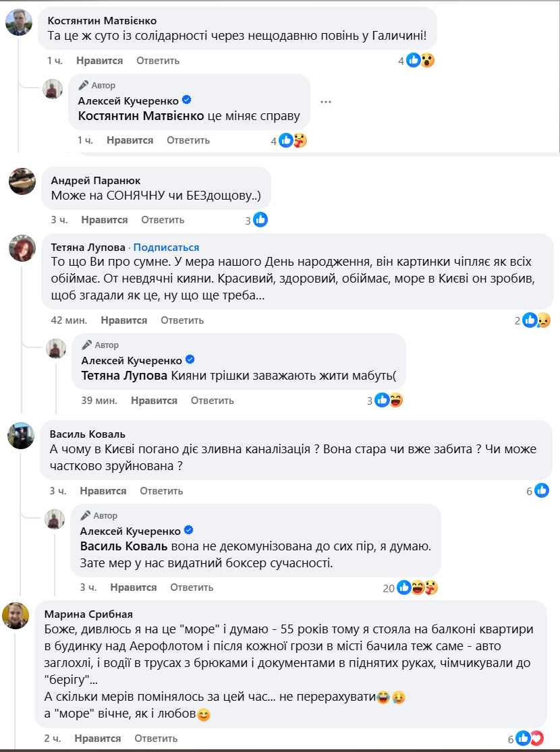Click reaction icons on Костянтин Матвієнко's comment
Viewport: 560px width, 752px height.
[x=421, y=61]
